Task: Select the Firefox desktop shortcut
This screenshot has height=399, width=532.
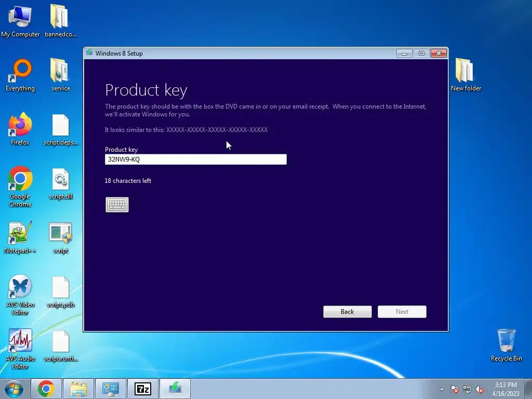Action: pyautogui.click(x=20, y=129)
